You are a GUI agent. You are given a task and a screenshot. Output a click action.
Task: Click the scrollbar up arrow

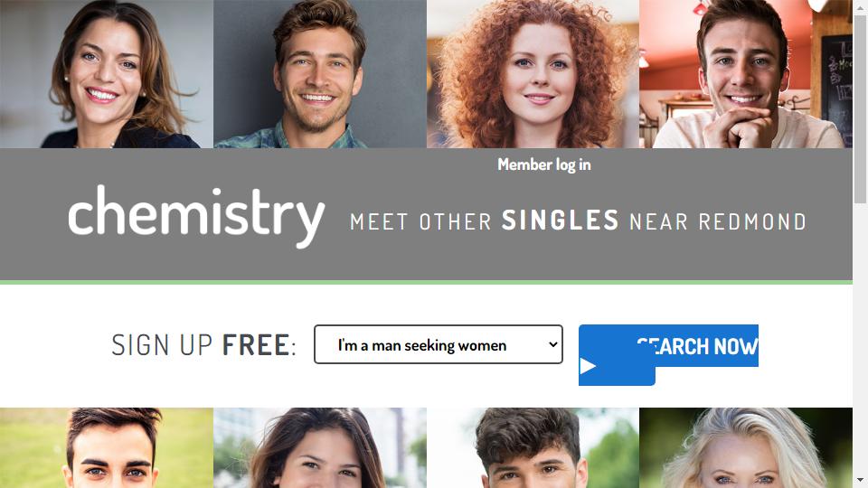coord(860,8)
